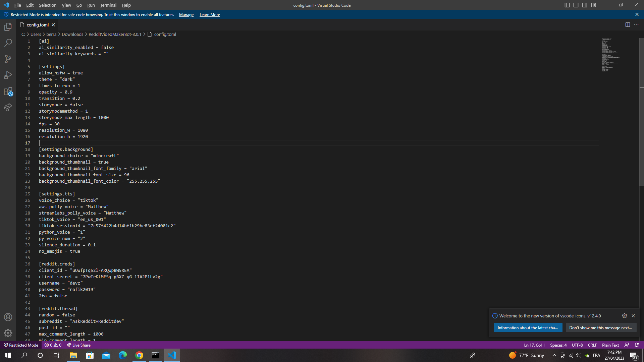Split the editor using the split icon
644x362 pixels.
[x=628, y=24]
